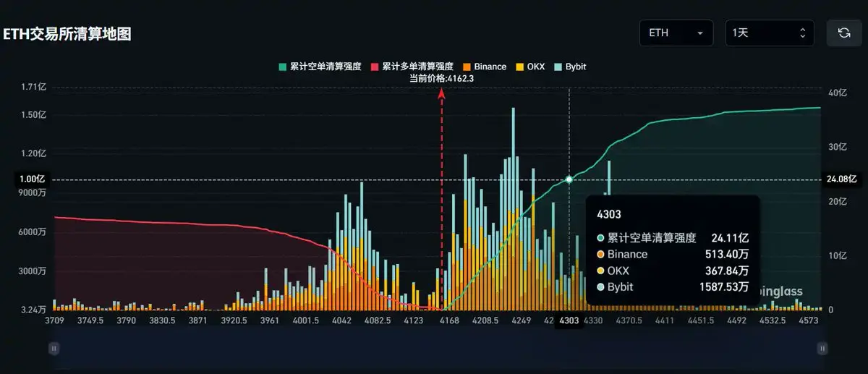Click the 4042 x-axis label
This screenshot has width=868, height=374.
pyautogui.click(x=340, y=320)
